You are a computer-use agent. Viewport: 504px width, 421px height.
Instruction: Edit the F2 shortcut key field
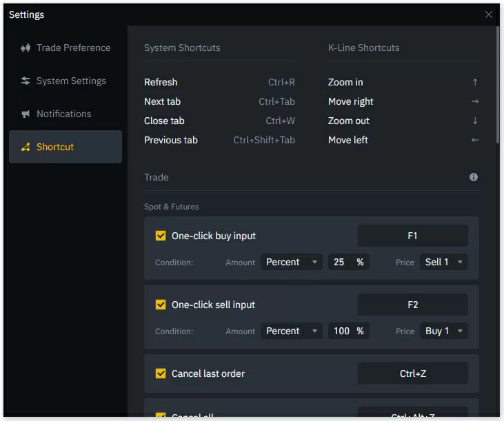point(413,305)
